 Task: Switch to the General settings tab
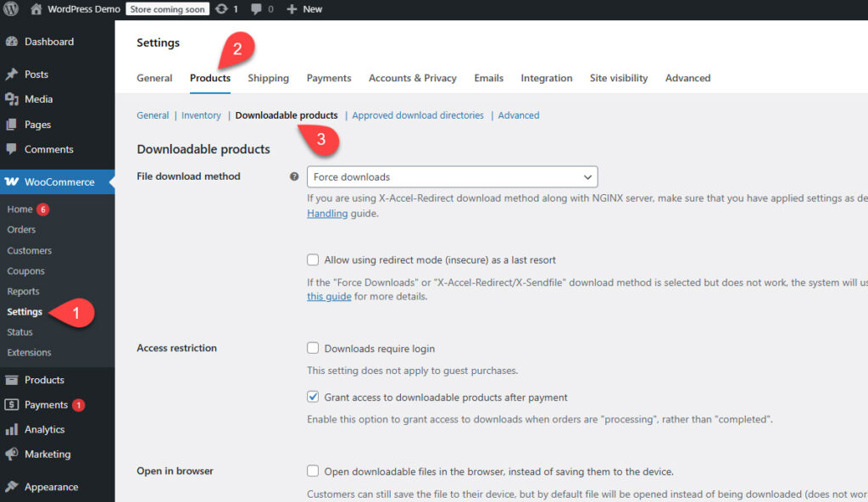pos(154,78)
